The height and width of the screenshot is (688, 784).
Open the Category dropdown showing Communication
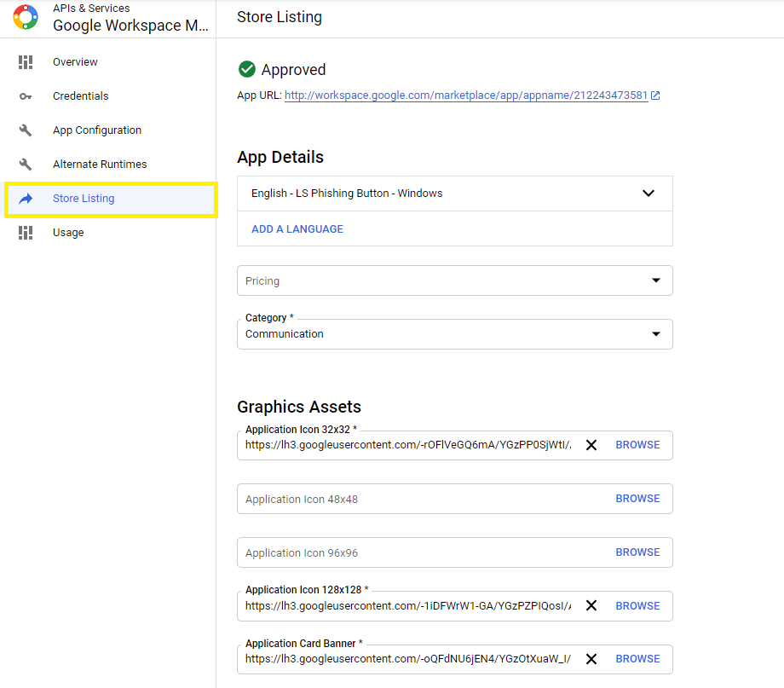point(454,334)
